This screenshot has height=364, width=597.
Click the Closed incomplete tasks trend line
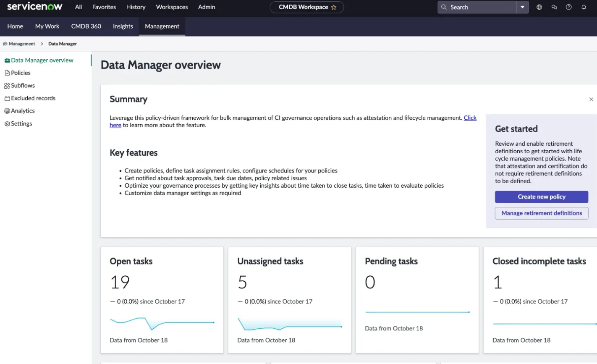(545, 324)
